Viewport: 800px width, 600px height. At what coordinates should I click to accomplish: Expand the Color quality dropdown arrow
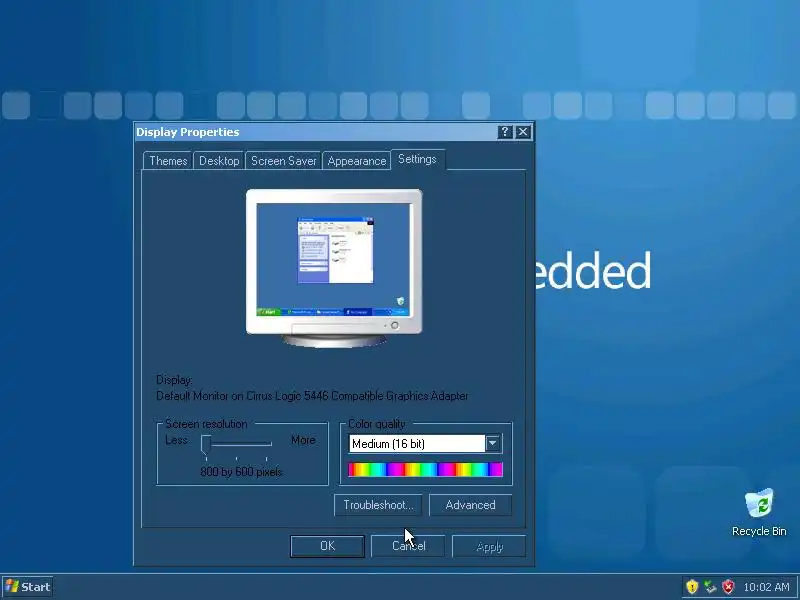pos(493,443)
